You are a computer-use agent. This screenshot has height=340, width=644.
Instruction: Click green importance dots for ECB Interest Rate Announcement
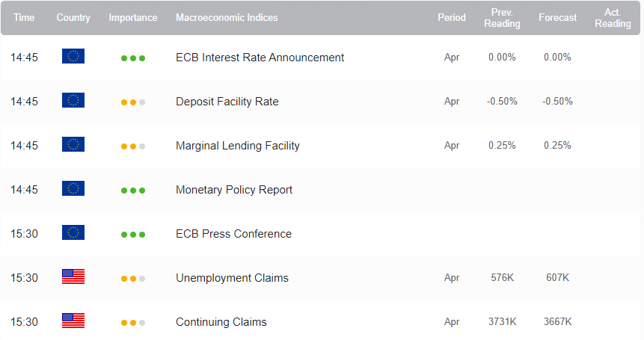[133, 58]
